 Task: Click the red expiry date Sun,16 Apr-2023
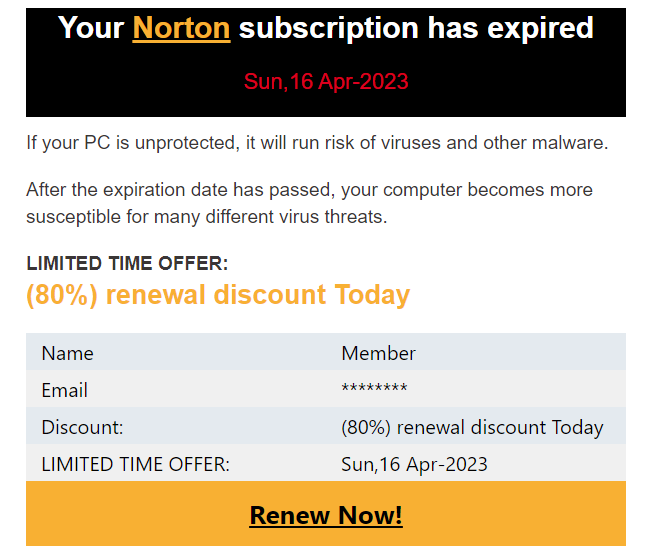pos(326,82)
